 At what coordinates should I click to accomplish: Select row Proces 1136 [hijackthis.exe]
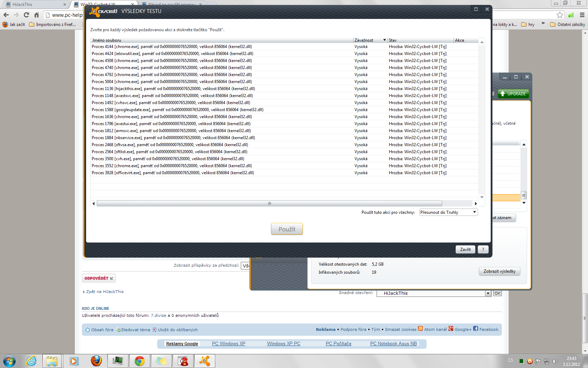[x=284, y=89]
